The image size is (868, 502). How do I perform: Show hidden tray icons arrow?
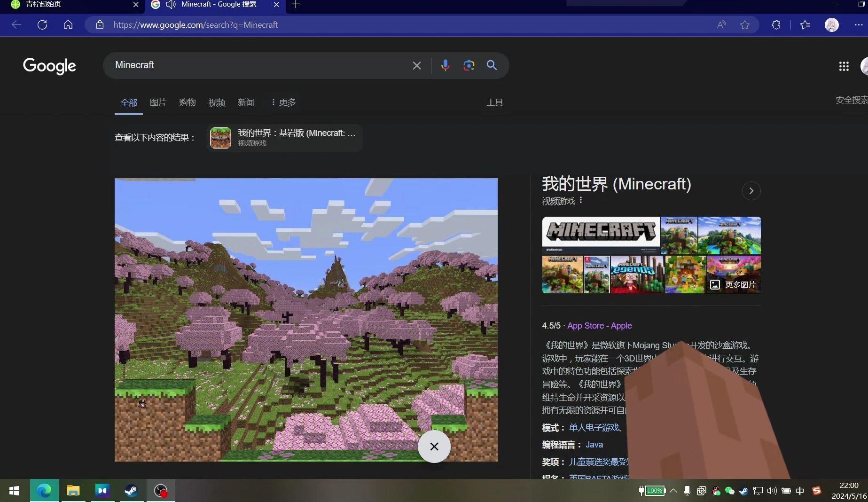pos(673,491)
